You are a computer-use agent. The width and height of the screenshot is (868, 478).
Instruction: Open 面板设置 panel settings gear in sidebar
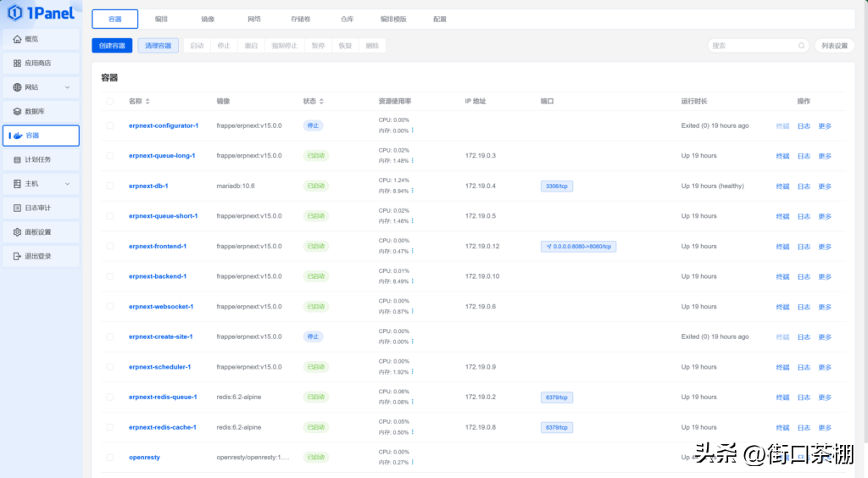17,231
